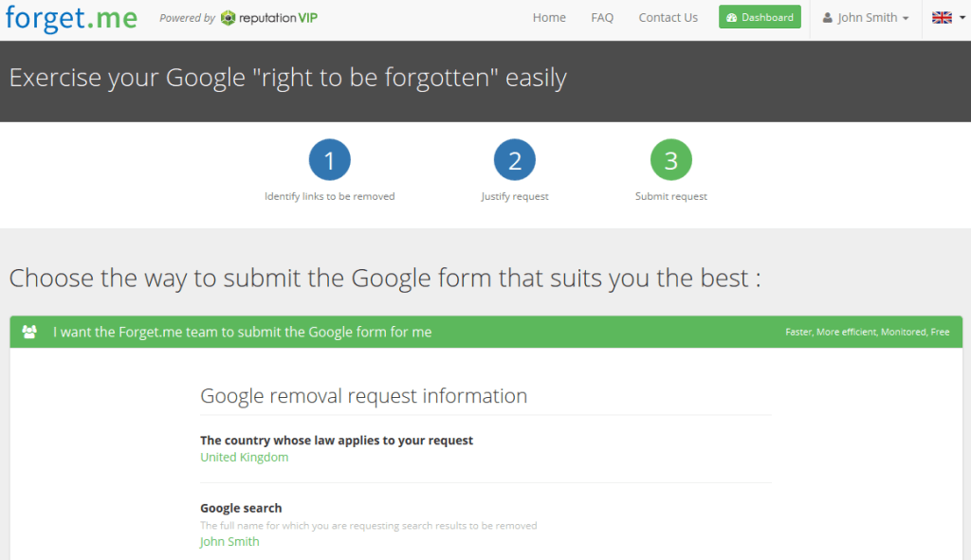Click the United Kingdom country value
The image size is (971, 560).
click(x=244, y=457)
